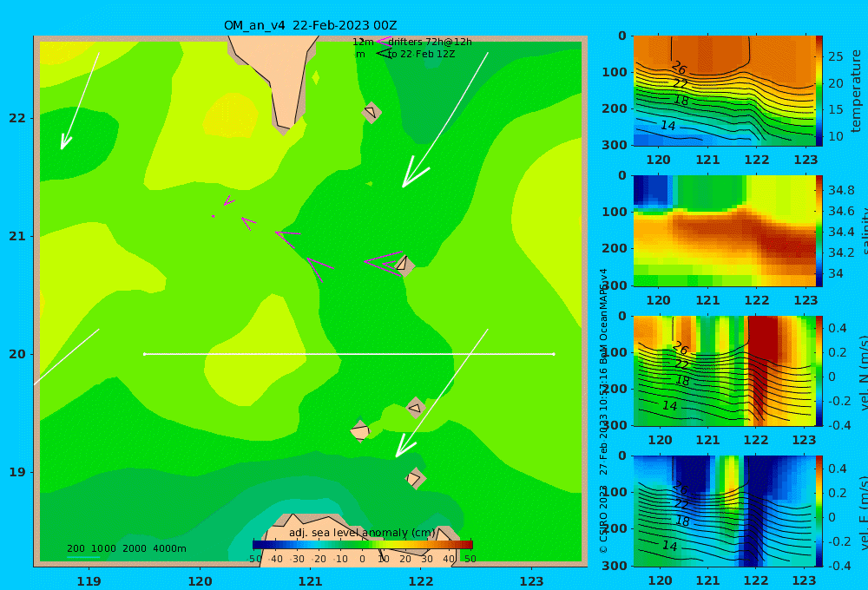Click latitude label 21 on main map
The height and width of the screenshot is (590, 868).
[17, 236]
